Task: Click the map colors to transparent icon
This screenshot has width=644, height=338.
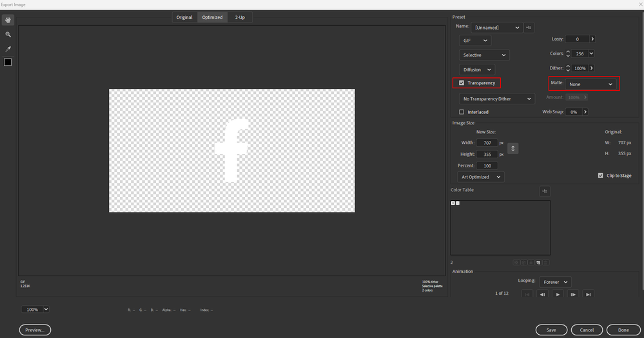Action: [516, 263]
